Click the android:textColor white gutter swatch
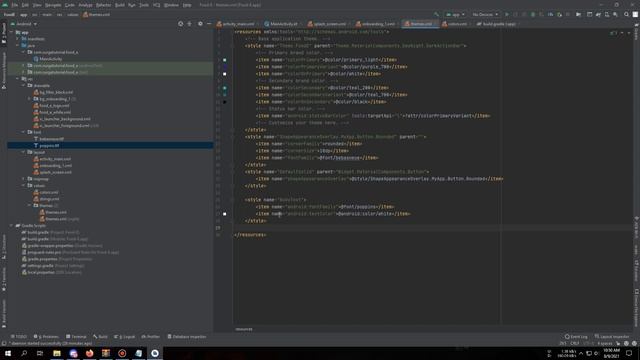 point(224,213)
